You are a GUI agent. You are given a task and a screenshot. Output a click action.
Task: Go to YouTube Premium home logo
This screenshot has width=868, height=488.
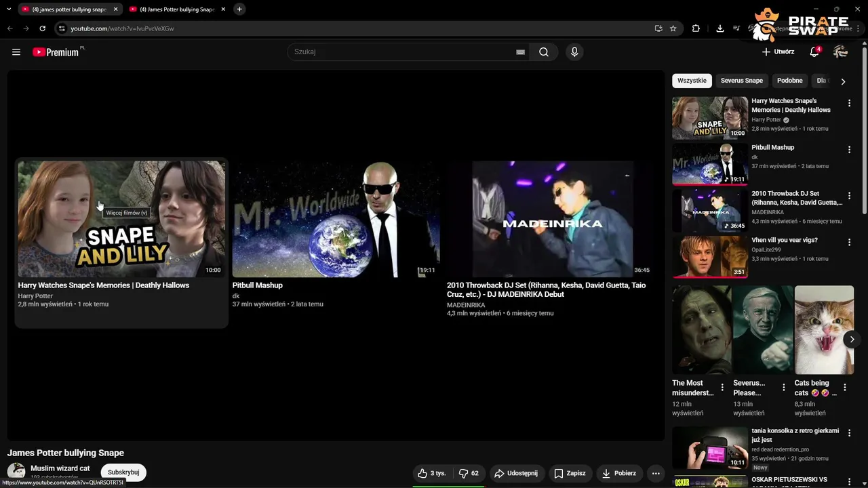point(57,52)
